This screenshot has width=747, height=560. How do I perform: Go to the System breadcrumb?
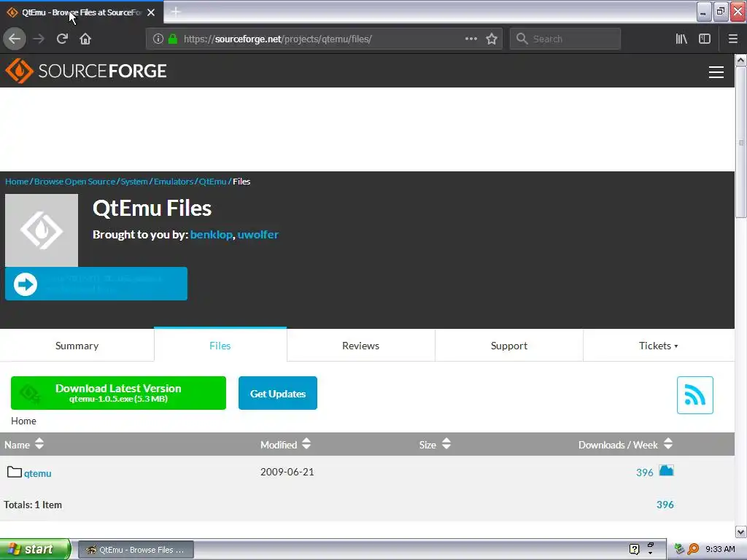click(134, 182)
